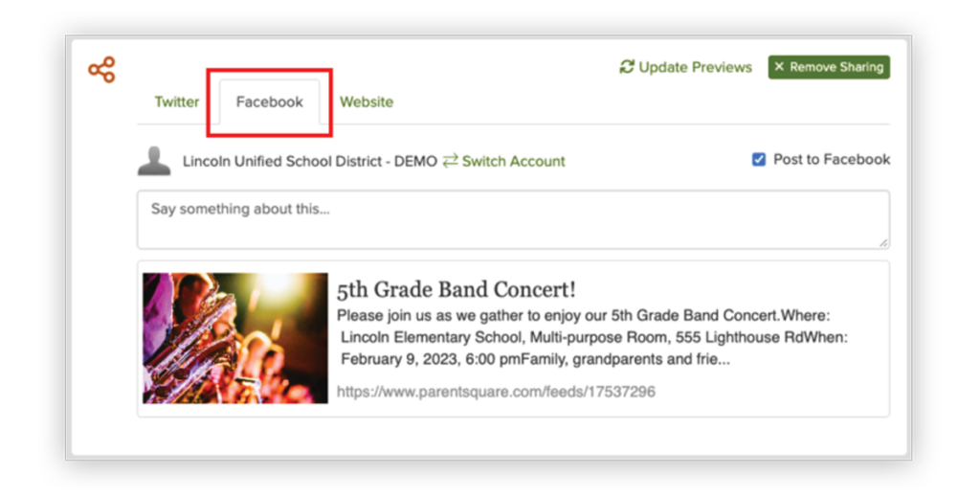This screenshot has width=980, height=497.
Task: Click the parentsquare.com feed URL
Action: [497, 392]
